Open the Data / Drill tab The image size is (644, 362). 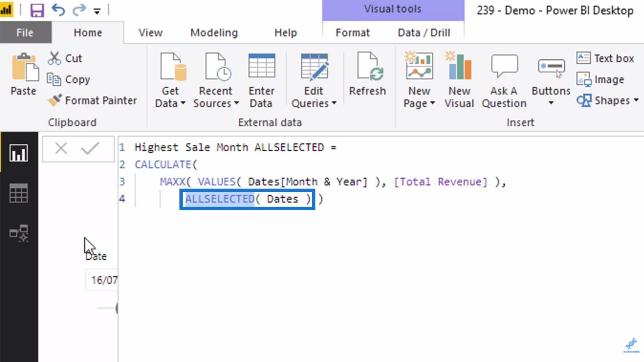coord(424,33)
